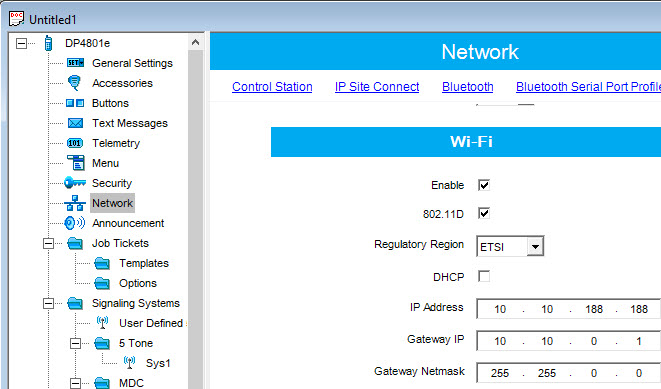
Task: Select the Sys1 tree label
Action: [x=158, y=363]
